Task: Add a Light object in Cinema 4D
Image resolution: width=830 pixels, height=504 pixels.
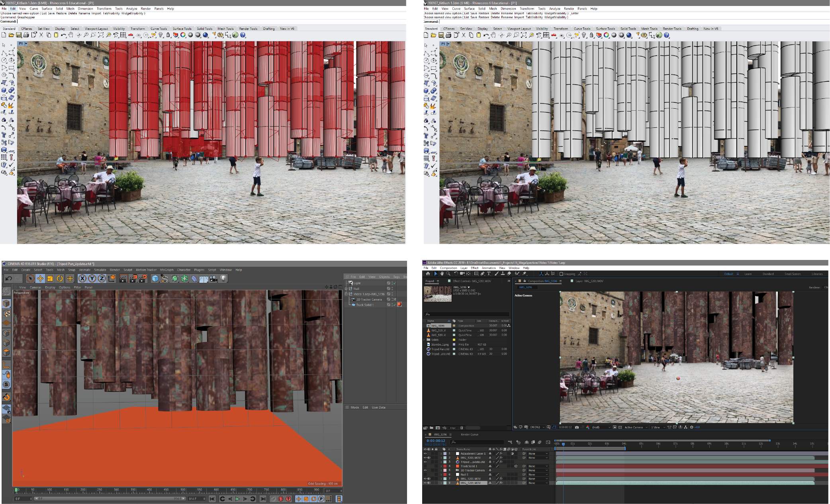Action: (x=223, y=279)
